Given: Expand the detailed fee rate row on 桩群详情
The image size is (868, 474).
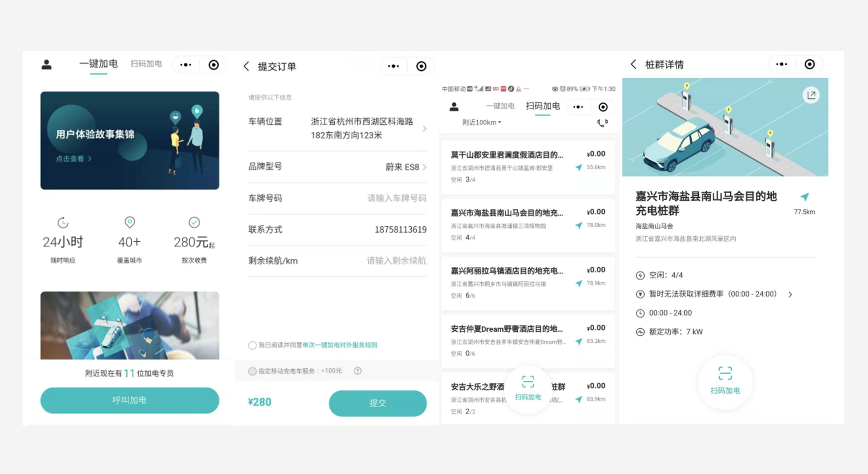Looking at the screenshot, I should click(x=791, y=294).
